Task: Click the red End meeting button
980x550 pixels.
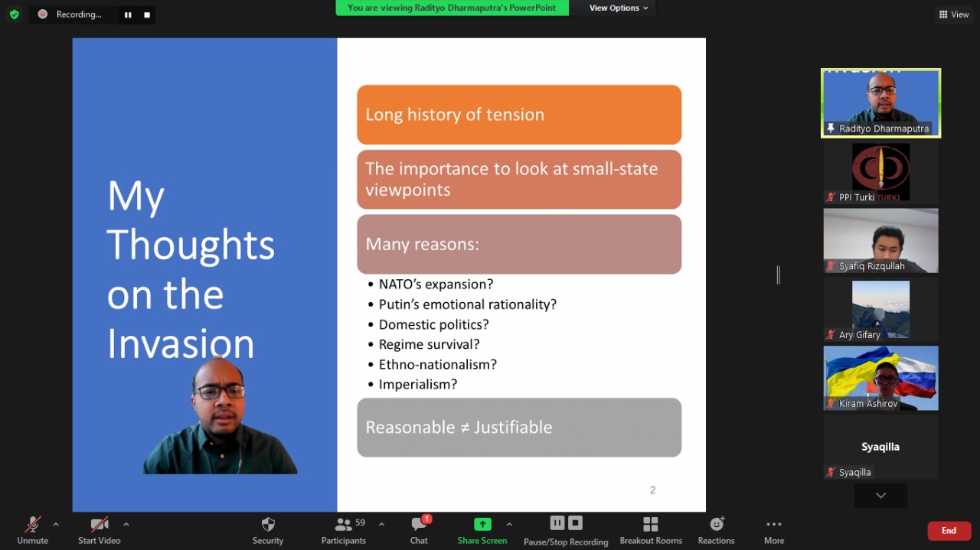Action: pos(949,531)
